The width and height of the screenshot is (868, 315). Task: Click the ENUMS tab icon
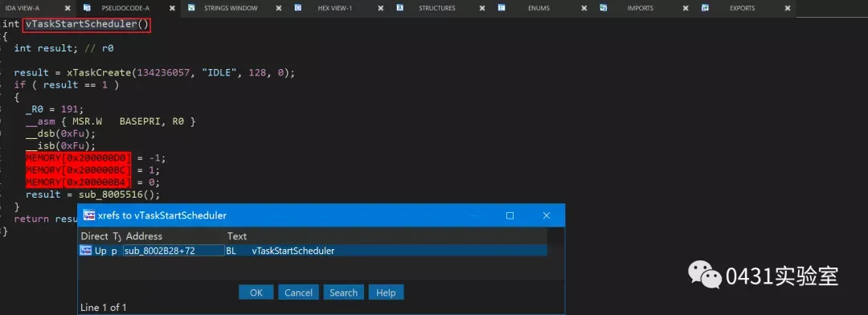tap(501, 8)
